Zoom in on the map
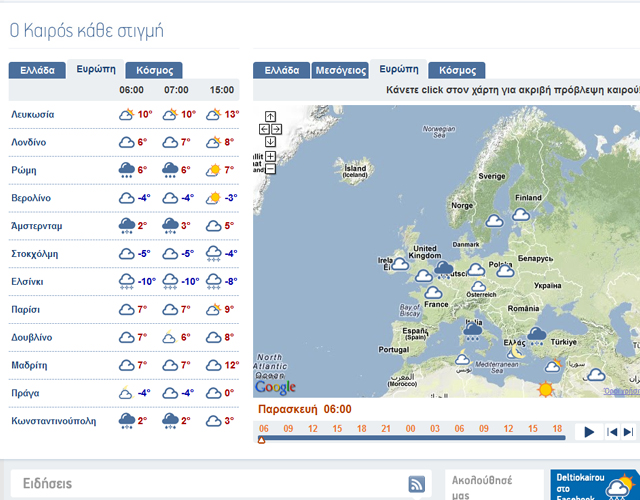Image resolution: width=640 pixels, height=500 pixels. click(x=271, y=157)
